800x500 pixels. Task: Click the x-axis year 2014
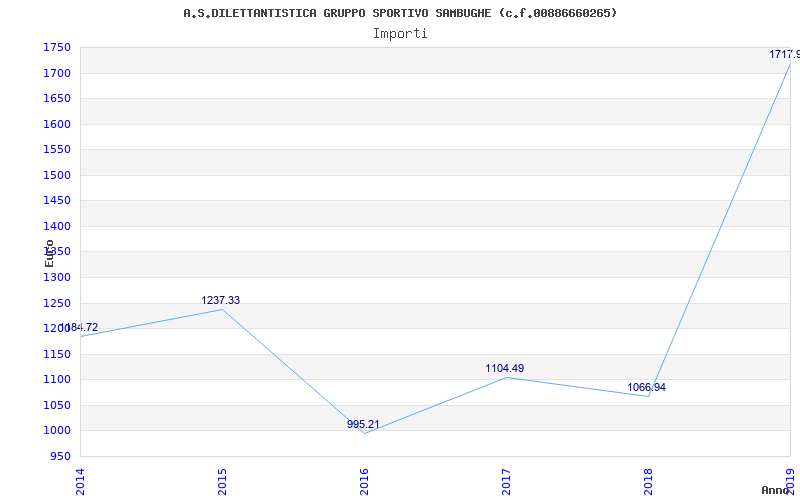point(80,482)
